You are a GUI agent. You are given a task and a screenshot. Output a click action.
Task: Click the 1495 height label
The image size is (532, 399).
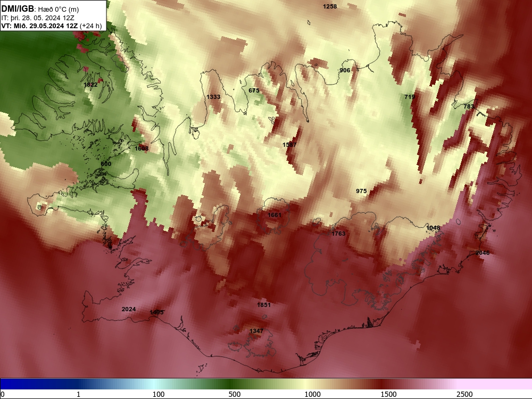coord(156,312)
